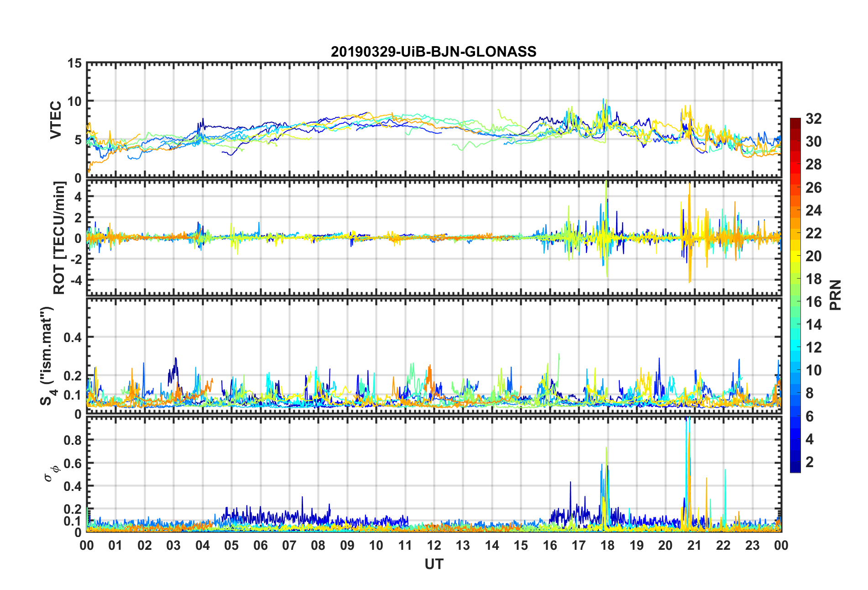Pick colorbar tick label "28"

tap(814, 164)
